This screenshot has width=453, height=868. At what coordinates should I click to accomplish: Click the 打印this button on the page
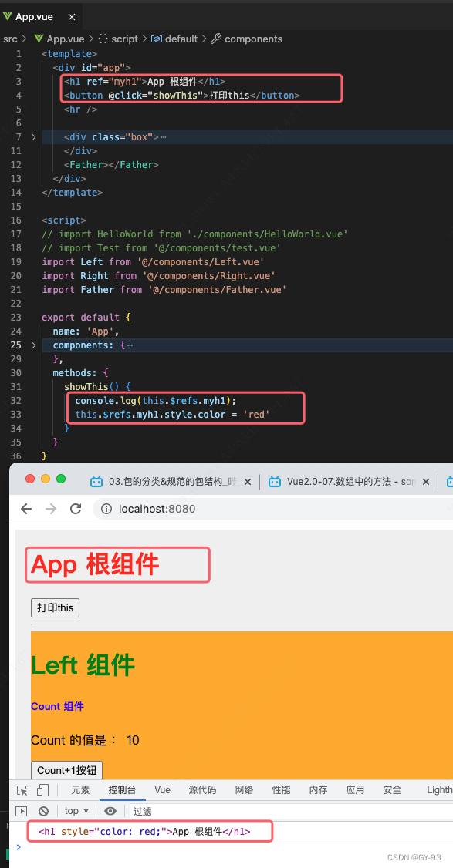click(x=55, y=607)
